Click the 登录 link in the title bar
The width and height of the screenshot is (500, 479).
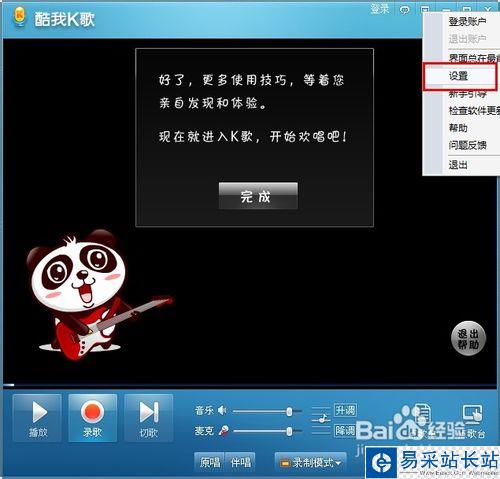[380, 9]
